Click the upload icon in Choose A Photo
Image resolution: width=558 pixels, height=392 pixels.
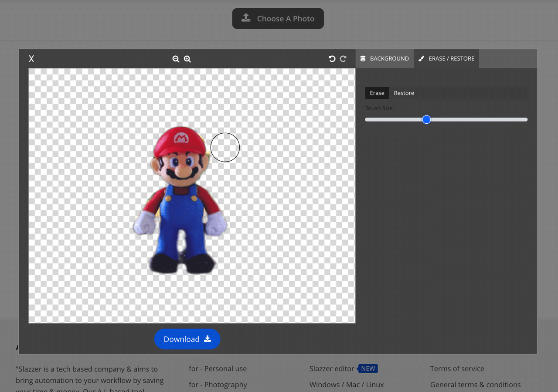click(246, 18)
